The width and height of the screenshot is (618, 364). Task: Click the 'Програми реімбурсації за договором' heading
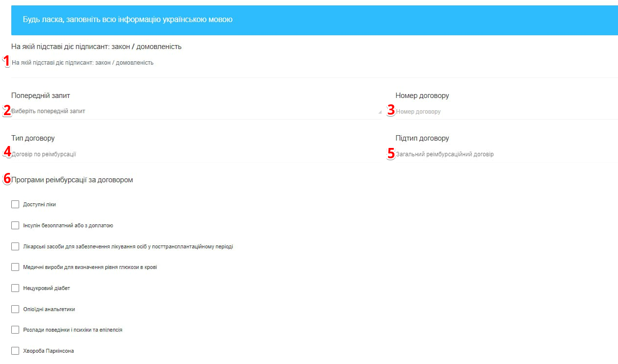[x=73, y=180]
